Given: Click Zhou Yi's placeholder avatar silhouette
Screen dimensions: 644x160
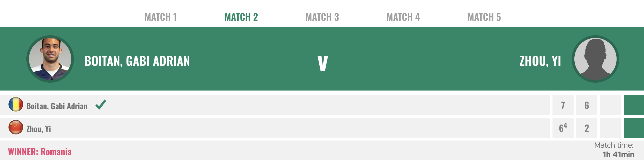Looking at the screenshot, I should pos(595,59).
